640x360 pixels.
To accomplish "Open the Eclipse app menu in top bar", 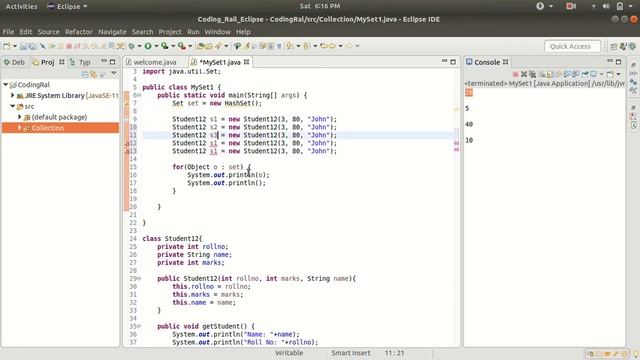I will [67, 6].
